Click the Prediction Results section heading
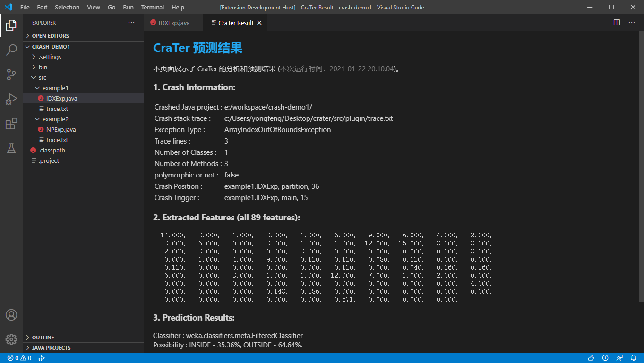This screenshot has width=644, height=363. click(x=194, y=318)
